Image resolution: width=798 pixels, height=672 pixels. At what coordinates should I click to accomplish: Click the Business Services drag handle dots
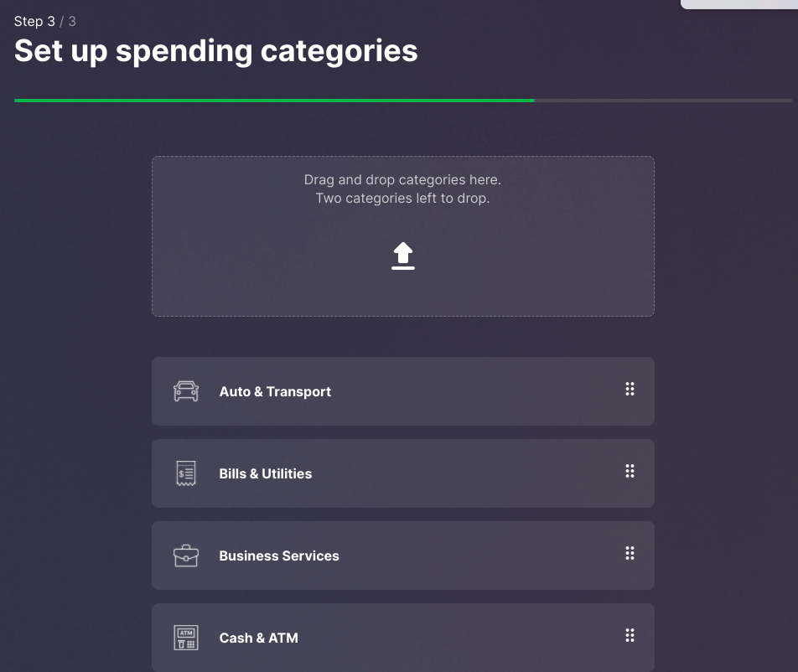pyautogui.click(x=630, y=553)
